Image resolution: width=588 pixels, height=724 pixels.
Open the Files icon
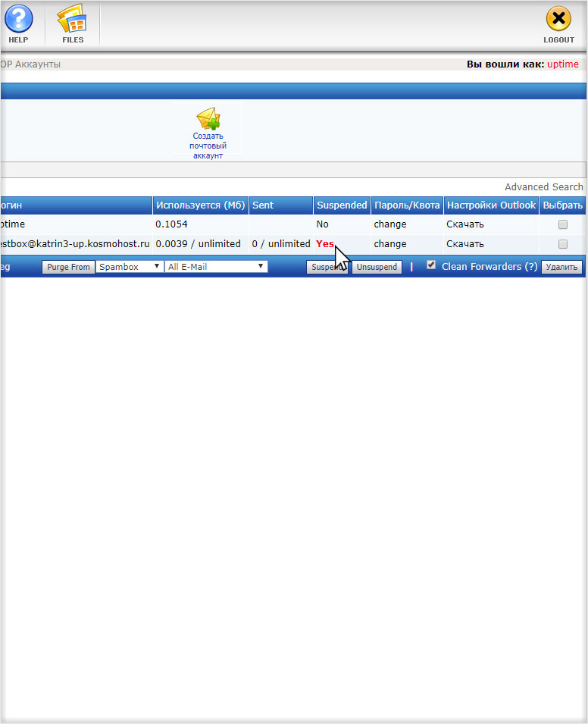73,24
